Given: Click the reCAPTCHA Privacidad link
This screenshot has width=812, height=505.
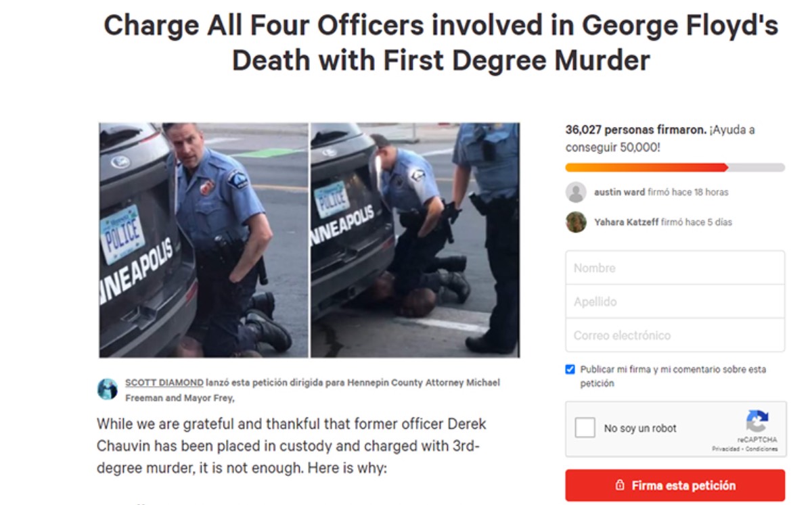Looking at the screenshot, I should pos(725,450).
